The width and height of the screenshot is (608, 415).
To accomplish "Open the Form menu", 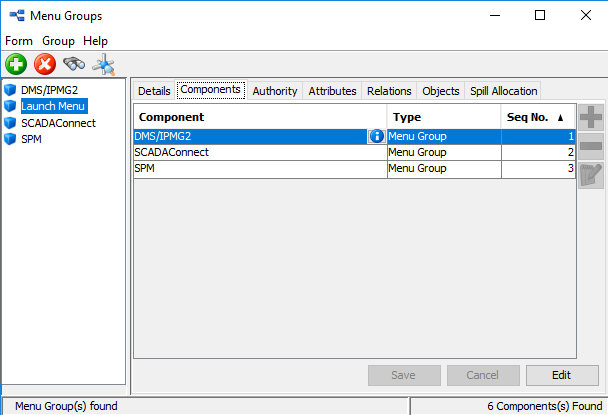I will [19, 41].
